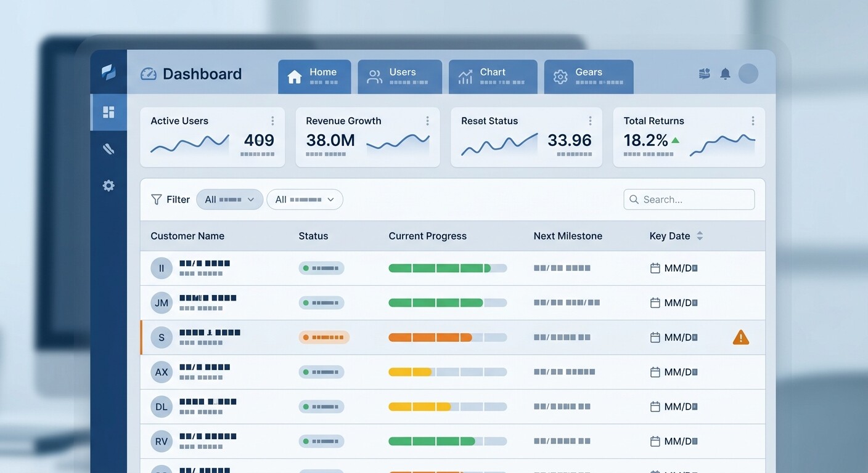Open the user avatar in header

pyautogui.click(x=748, y=74)
